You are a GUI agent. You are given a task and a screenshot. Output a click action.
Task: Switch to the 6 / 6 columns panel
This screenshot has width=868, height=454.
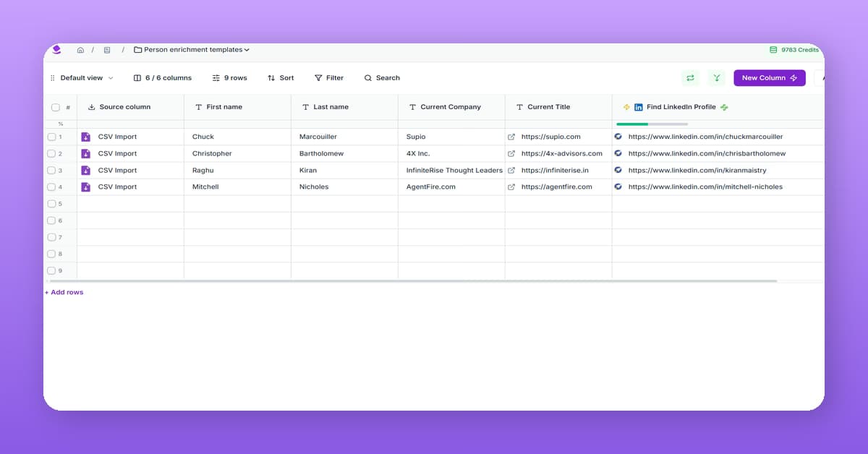click(162, 77)
